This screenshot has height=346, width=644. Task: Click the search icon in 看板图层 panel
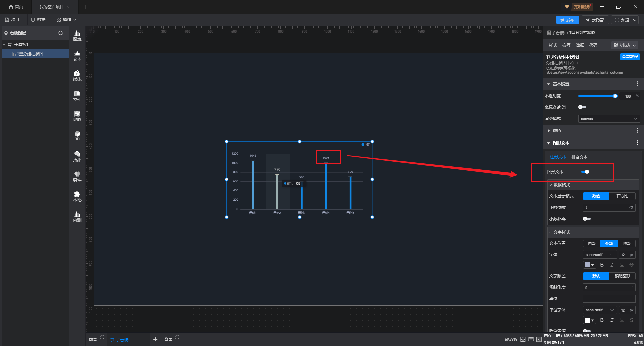tap(61, 33)
